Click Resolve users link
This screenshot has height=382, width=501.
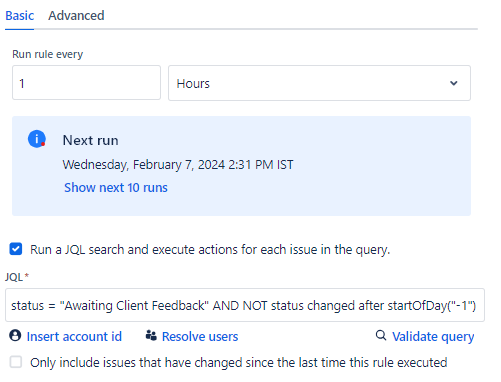[x=200, y=336]
